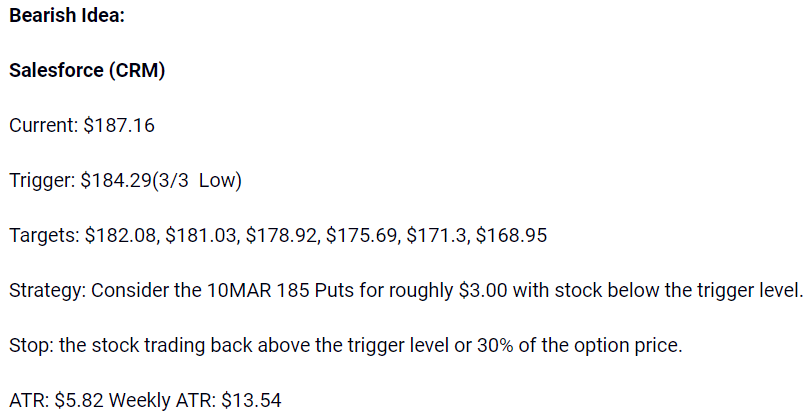This screenshot has width=812, height=420.
Task: Select the '10MAR 185 Puts' text
Action: tap(280, 290)
